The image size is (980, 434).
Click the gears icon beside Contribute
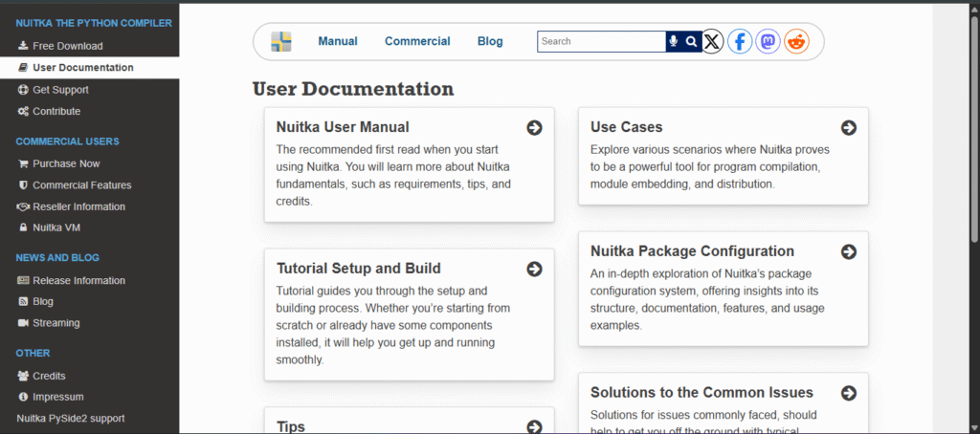click(23, 111)
